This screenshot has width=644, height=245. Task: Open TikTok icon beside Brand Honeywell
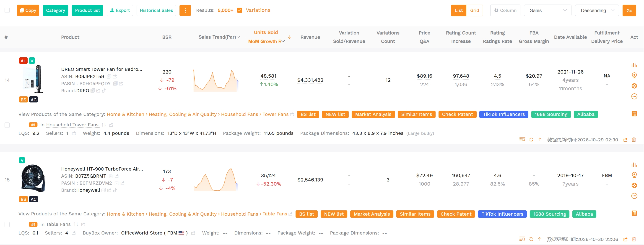(x=115, y=190)
